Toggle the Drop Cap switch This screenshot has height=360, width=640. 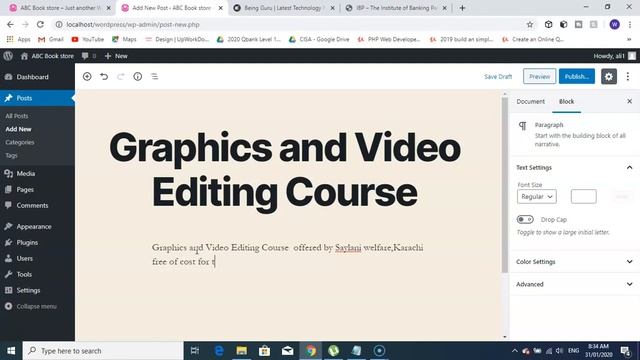(x=525, y=220)
